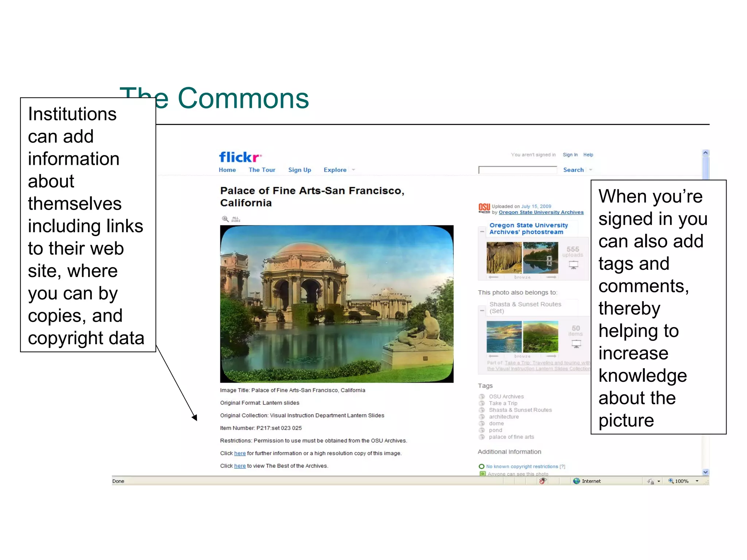Click in the Flickr search input field
Screen dimensions: 747x560
(518, 170)
